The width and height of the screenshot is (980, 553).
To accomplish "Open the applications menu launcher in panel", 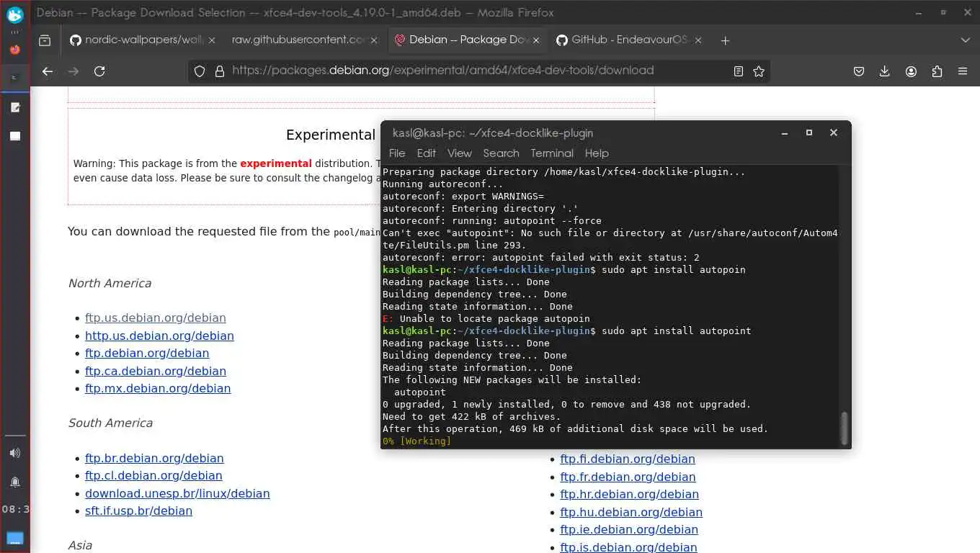I will point(15,14).
